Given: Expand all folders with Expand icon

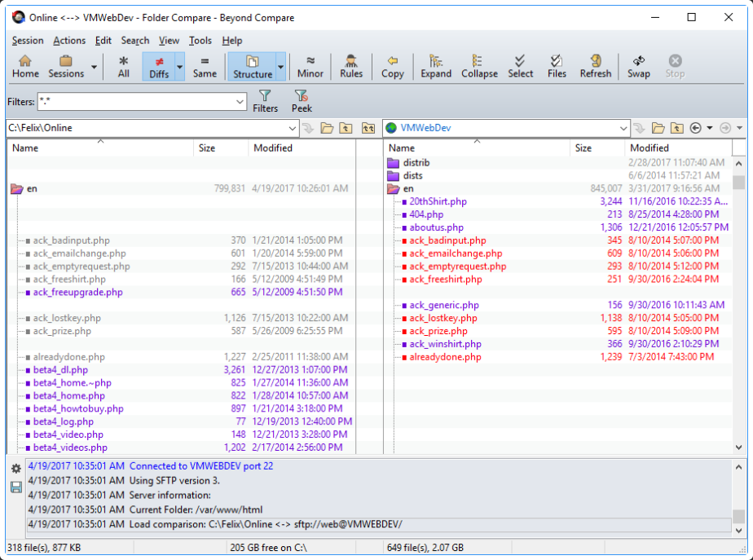Looking at the screenshot, I should 436,66.
